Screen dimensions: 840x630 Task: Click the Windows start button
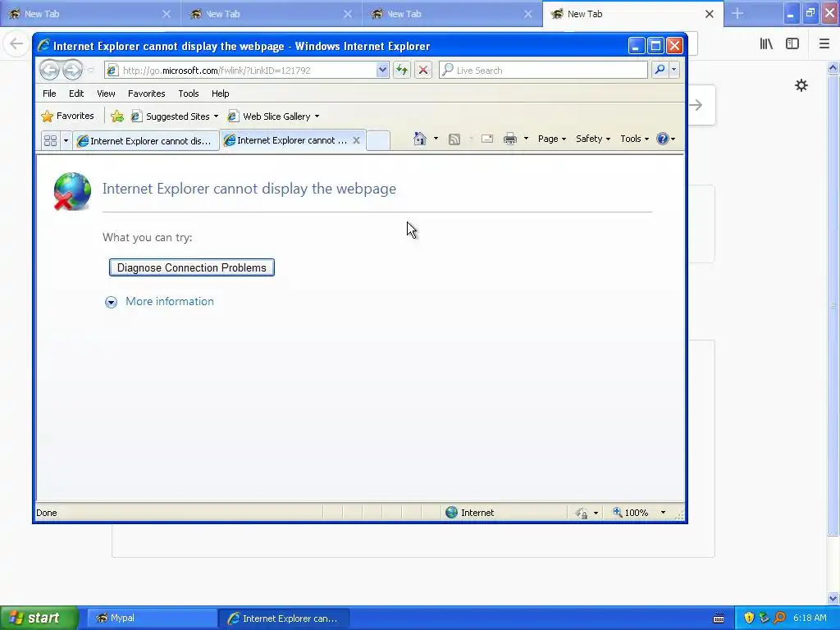click(x=39, y=618)
